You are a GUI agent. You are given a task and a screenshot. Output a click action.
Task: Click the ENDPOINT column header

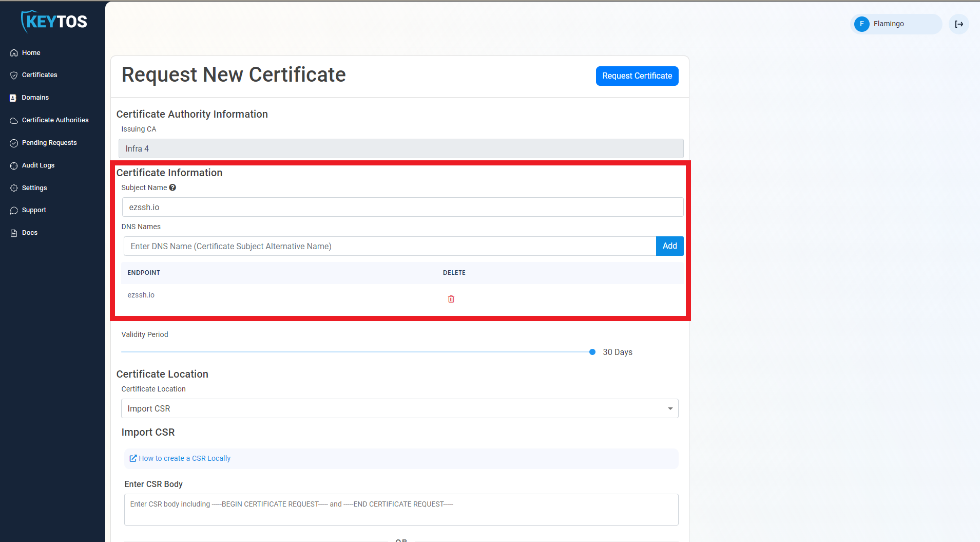click(x=144, y=273)
